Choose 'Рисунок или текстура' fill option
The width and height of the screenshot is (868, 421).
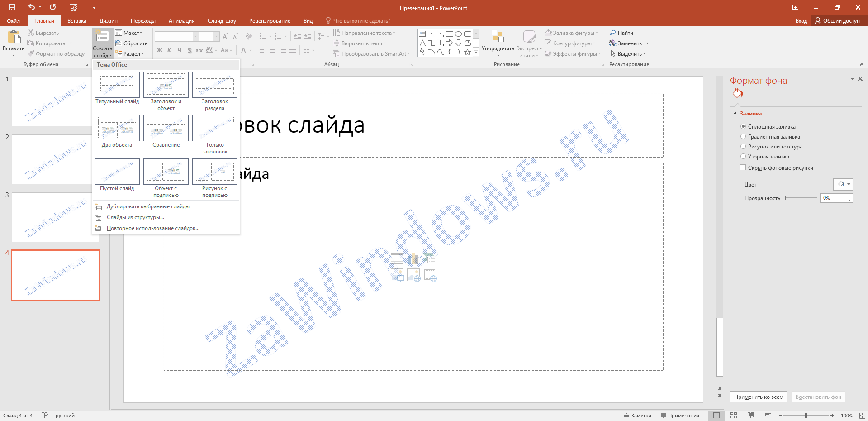743,147
